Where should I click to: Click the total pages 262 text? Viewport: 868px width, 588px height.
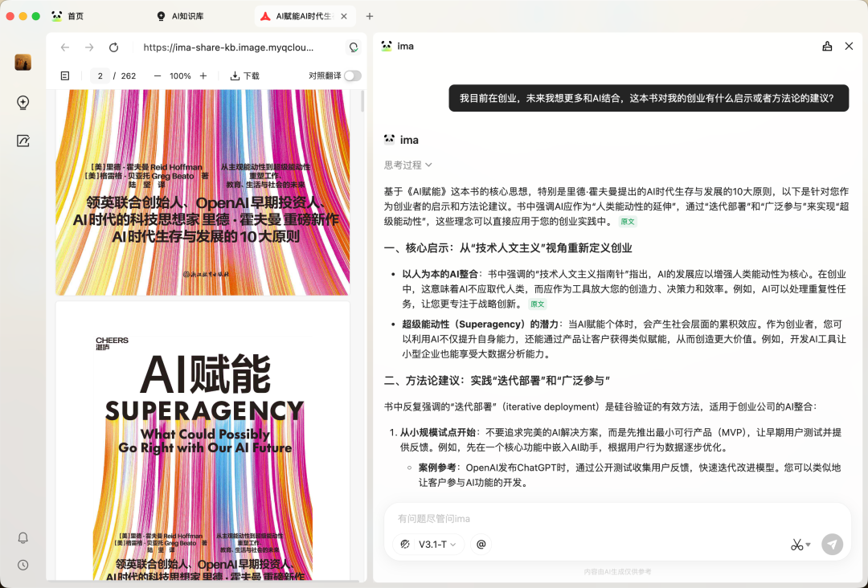coord(129,76)
